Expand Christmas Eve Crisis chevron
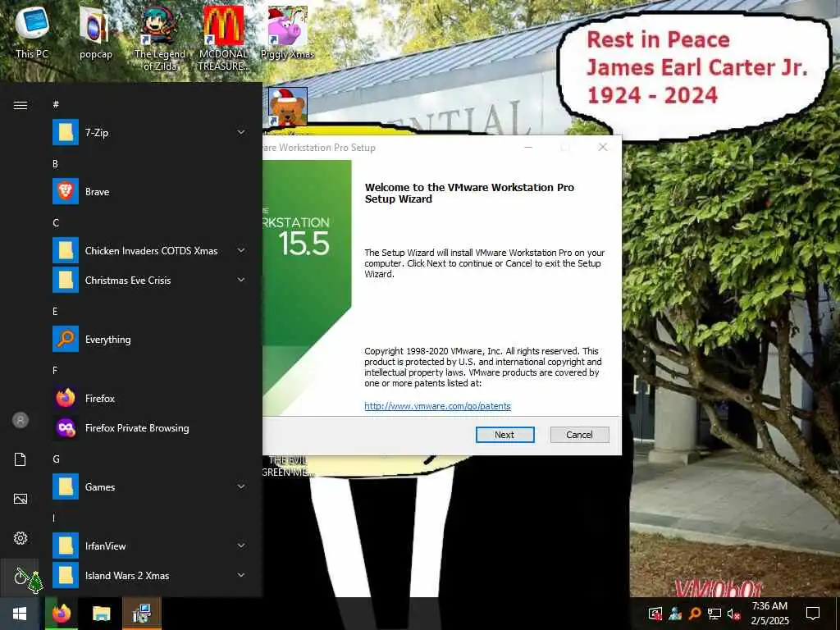The width and height of the screenshot is (840, 630). click(x=241, y=280)
